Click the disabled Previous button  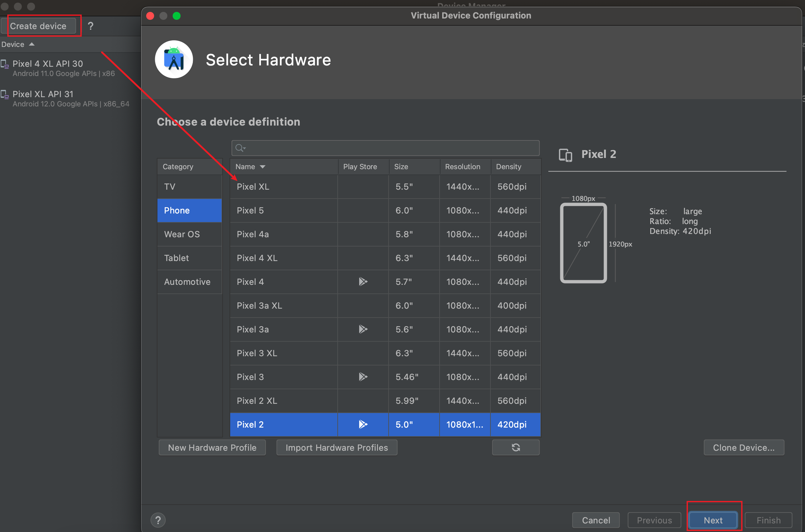tap(654, 520)
